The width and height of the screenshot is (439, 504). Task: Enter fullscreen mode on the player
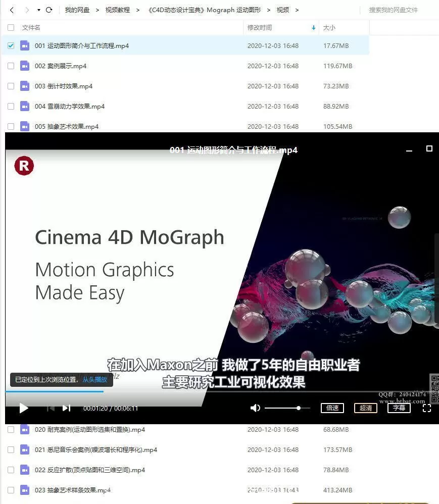(x=427, y=408)
